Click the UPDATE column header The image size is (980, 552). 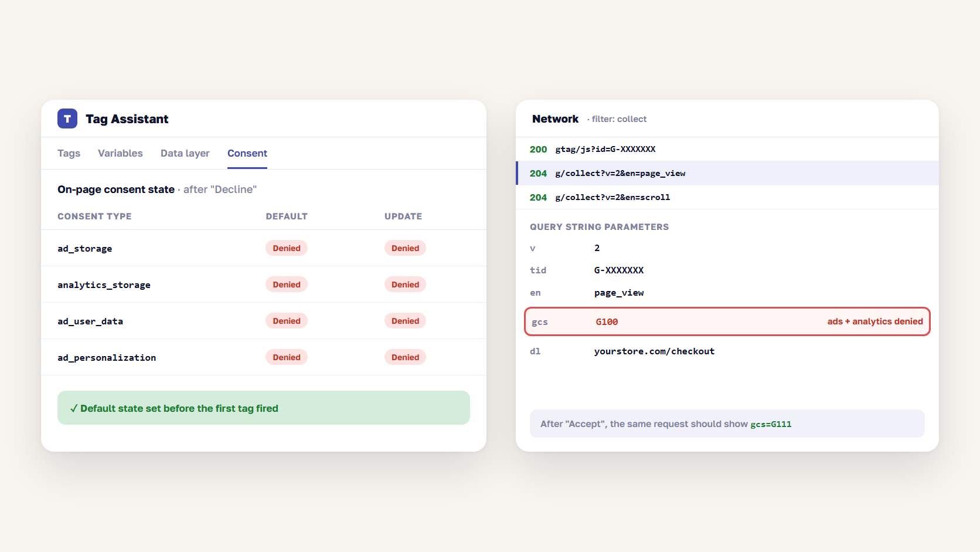(x=403, y=216)
